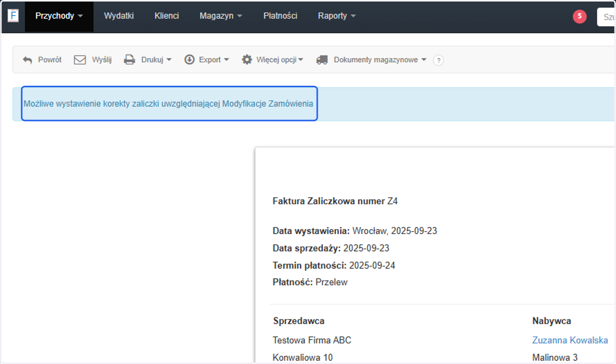Click the Sprzedawca heading

[x=299, y=321]
